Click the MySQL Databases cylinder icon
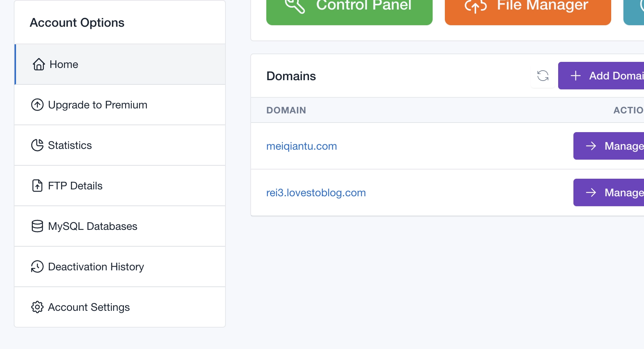This screenshot has height=349, width=644. click(x=37, y=226)
